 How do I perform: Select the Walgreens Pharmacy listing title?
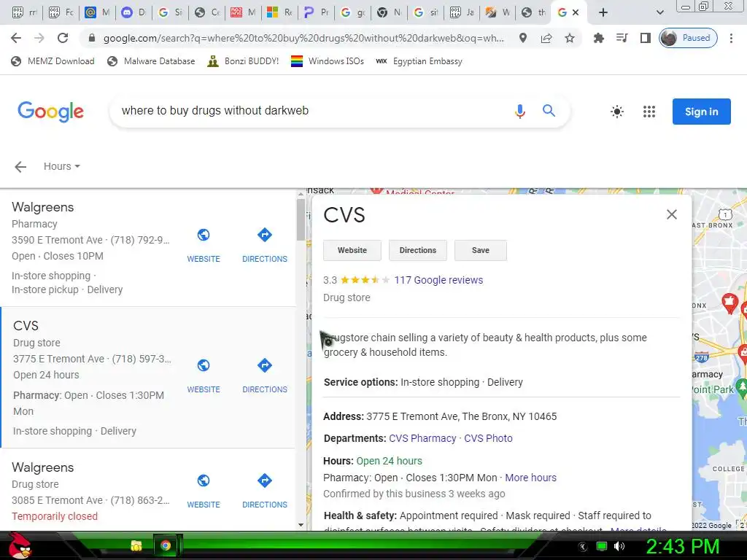(43, 207)
